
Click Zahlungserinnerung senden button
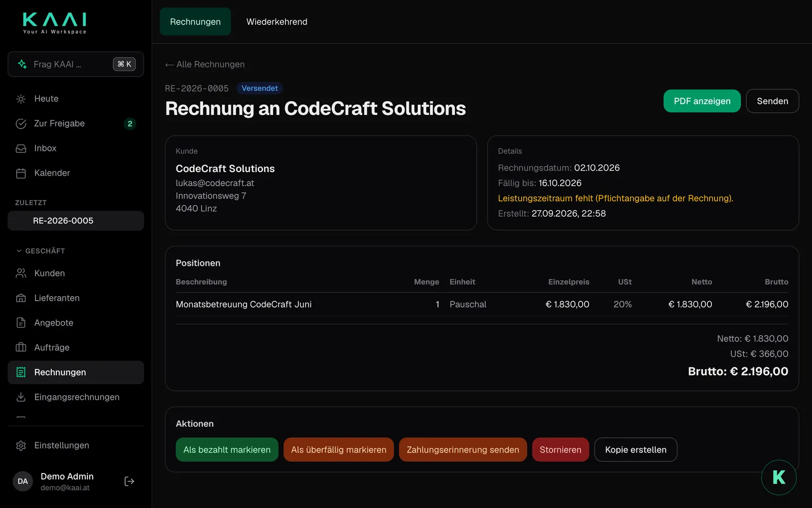(x=463, y=450)
